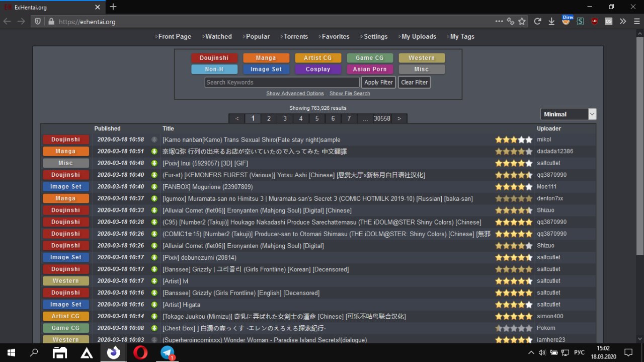Click the star rating in Pokom row
The image size is (644, 362).
tap(514, 328)
